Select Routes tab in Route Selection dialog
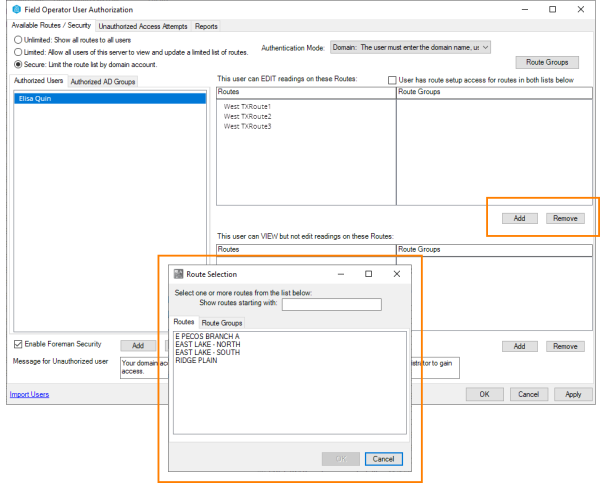600x483 pixels. [184, 321]
